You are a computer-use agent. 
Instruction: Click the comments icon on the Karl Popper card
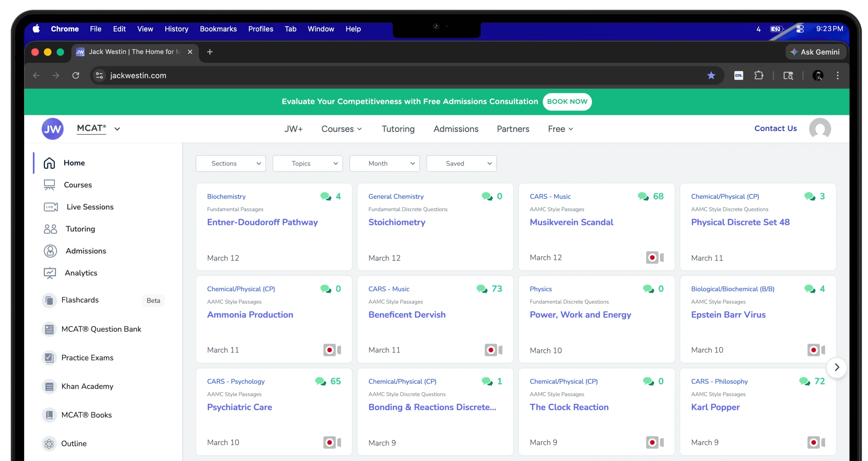[x=805, y=381]
